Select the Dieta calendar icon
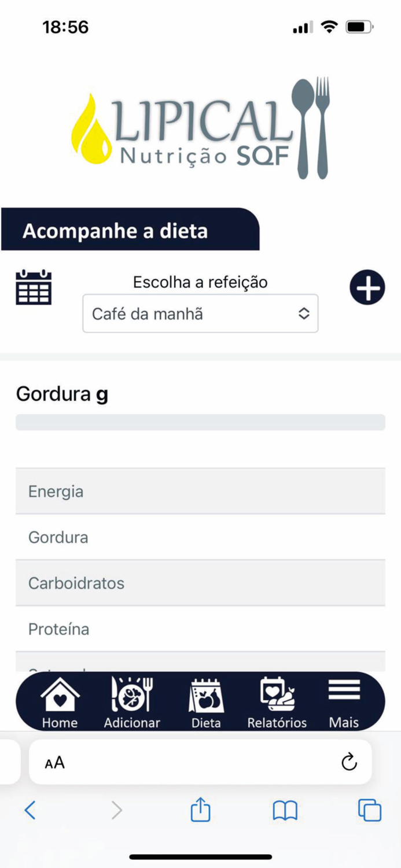Viewport: 401px width, 868px height. (x=206, y=700)
